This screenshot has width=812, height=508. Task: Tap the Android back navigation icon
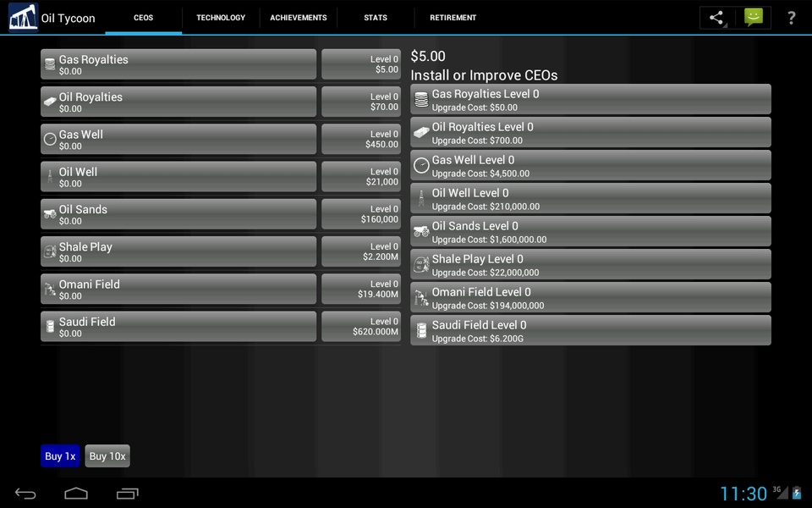(x=25, y=494)
